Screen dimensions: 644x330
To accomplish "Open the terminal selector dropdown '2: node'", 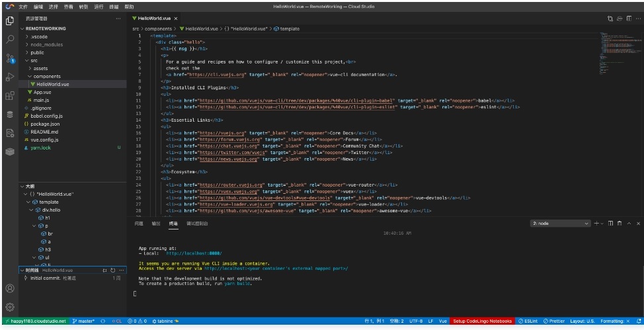I will click(x=561, y=223).
